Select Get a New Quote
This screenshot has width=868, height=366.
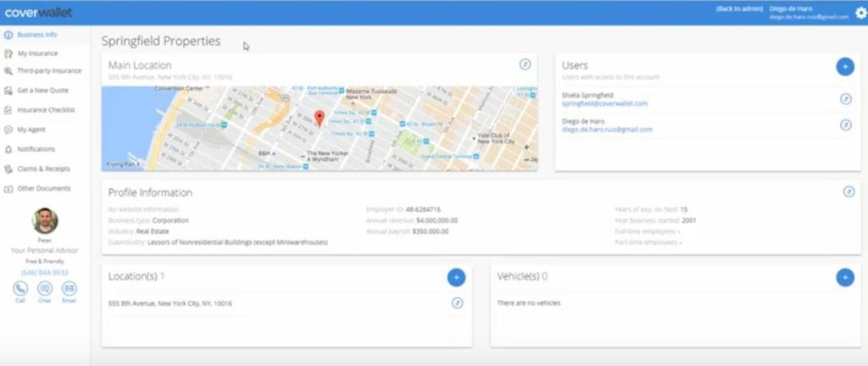pos(42,90)
